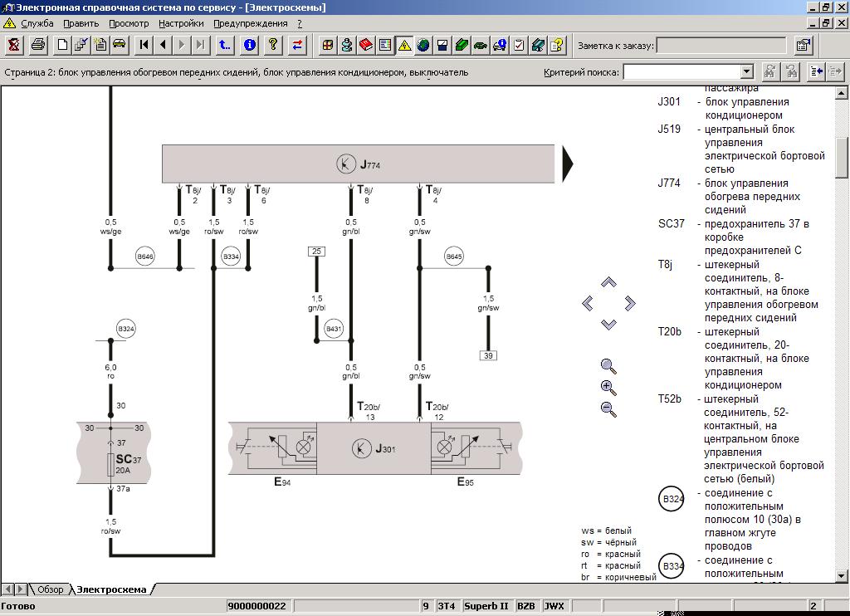Open the Настройки menu
850x616 pixels.
[181, 23]
